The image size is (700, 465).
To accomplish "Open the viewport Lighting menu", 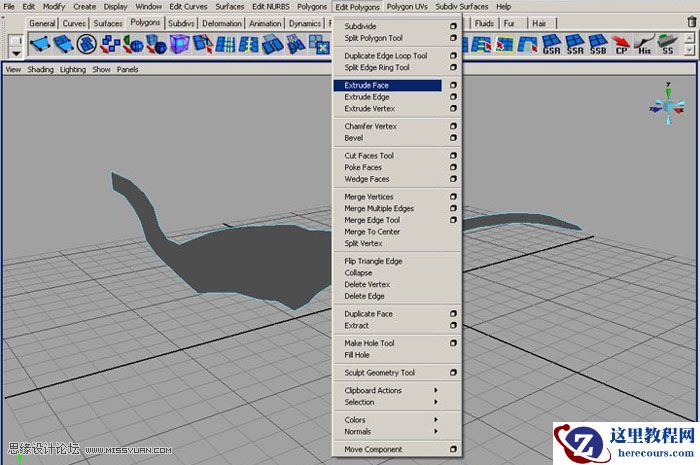I will click(73, 70).
